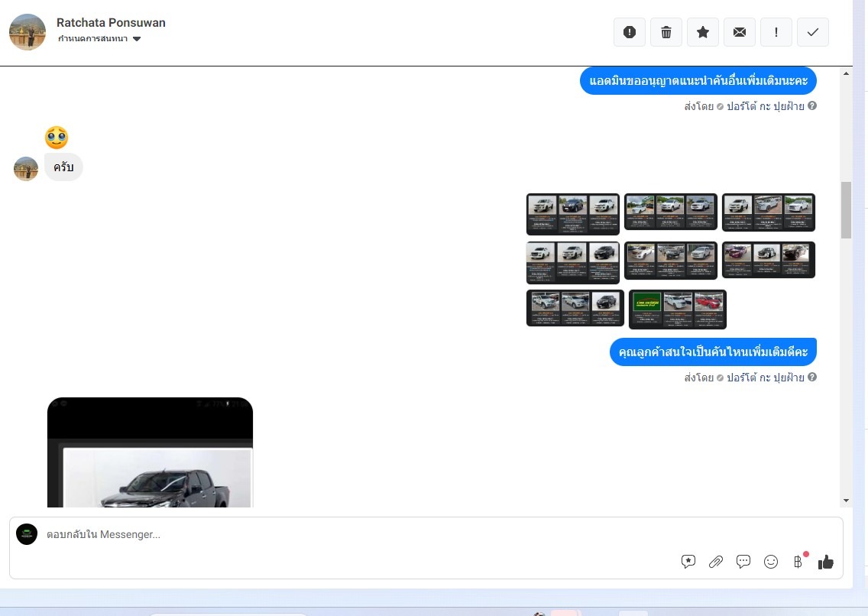The height and width of the screenshot is (616, 868).
Task: Mark conversation as unread with envelope icon
Action: [740, 32]
